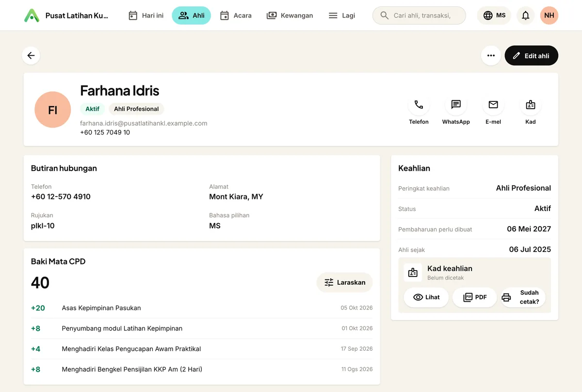Click the renewal date 06 Mei 2027

pos(529,229)
